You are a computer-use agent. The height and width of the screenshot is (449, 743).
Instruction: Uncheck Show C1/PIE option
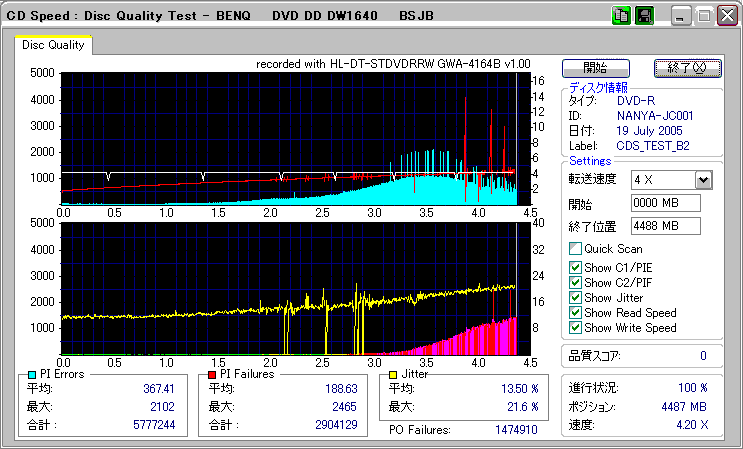click(575, 267)
